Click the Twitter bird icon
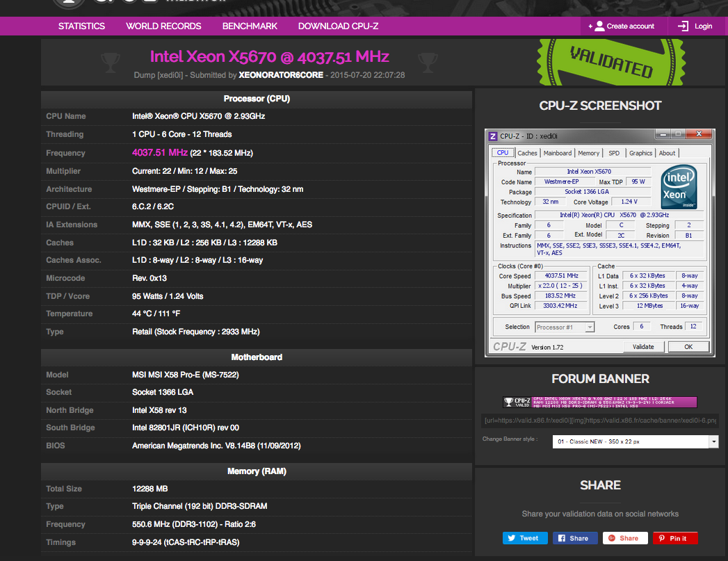 pyautogui.click(x=512, y=538)
